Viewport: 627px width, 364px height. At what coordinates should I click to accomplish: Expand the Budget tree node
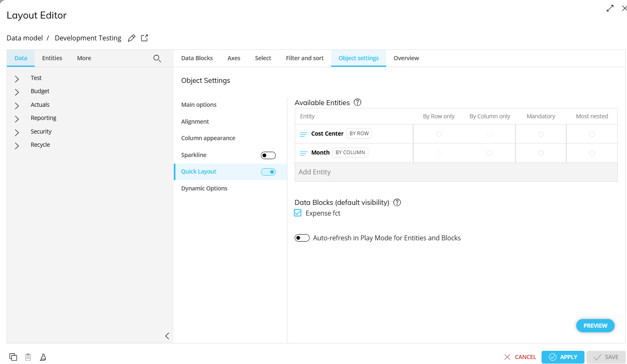coord(17,92)
